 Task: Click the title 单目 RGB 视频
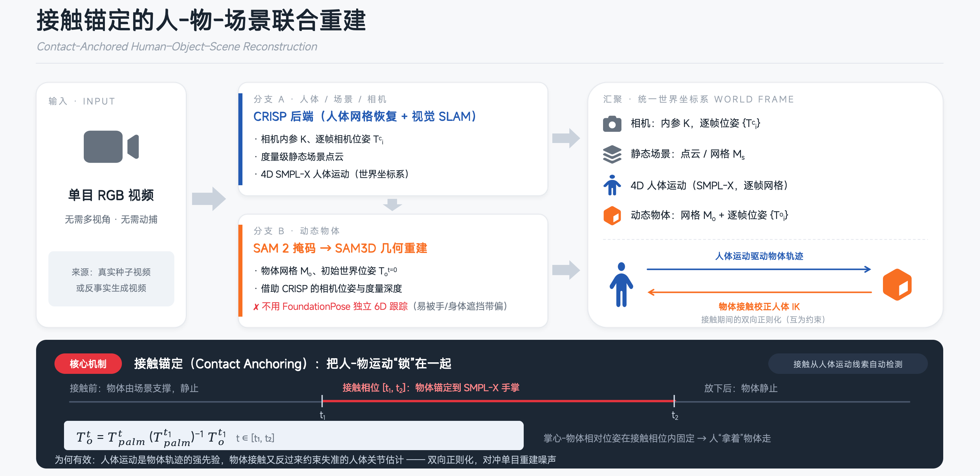pyautogui.click(x=111, y=195)
